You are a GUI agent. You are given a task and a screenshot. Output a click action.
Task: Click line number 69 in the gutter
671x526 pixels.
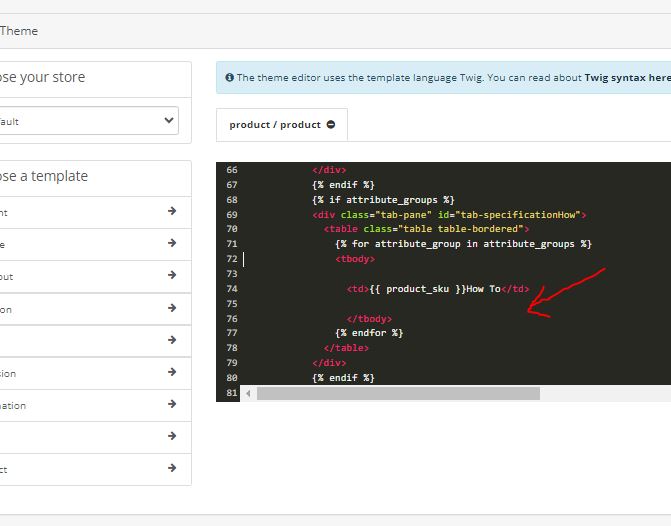[x=232, y=214]
